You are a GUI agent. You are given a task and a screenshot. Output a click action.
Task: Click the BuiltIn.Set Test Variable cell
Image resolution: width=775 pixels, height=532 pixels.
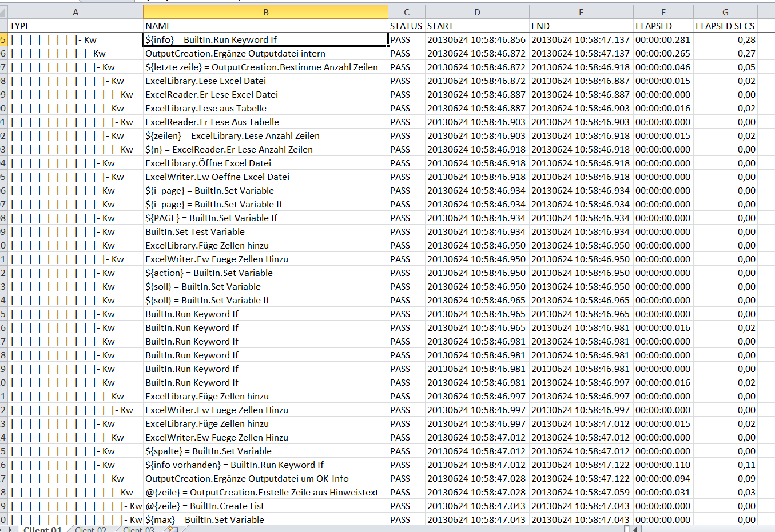click(265, 232)
